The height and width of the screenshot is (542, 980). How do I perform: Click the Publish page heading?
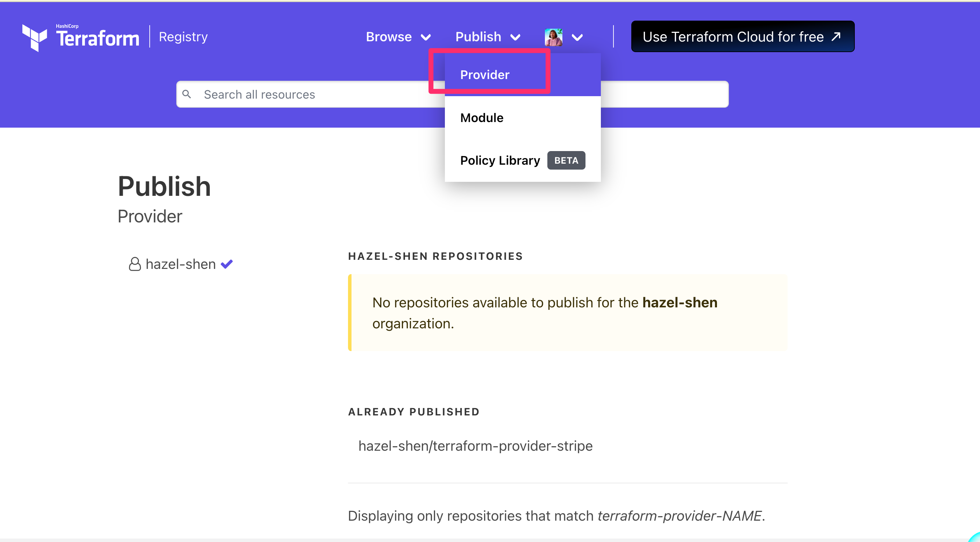click(164, 186)
